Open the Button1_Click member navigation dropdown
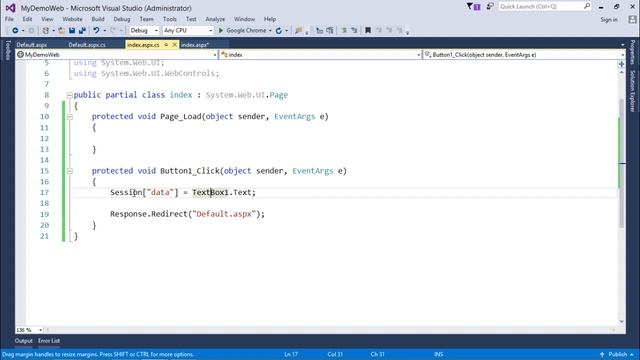The height and width of the screenshot is (360, 640). pos(524,55)
